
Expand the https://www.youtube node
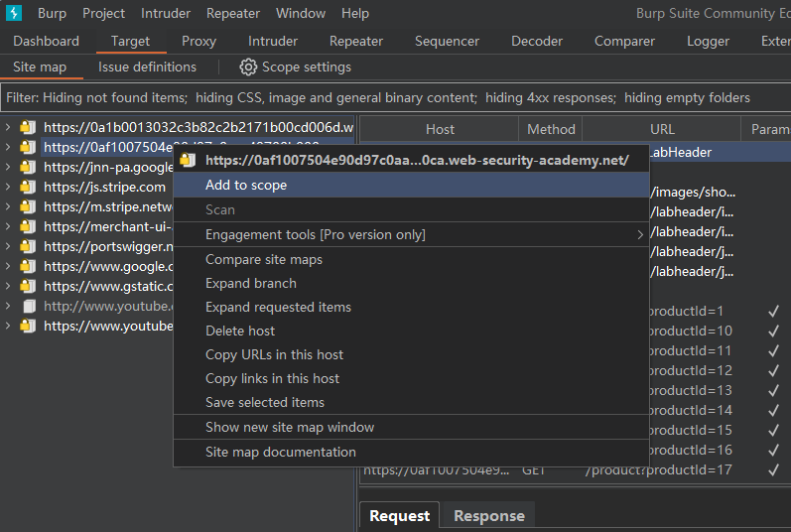click(8, 326)
